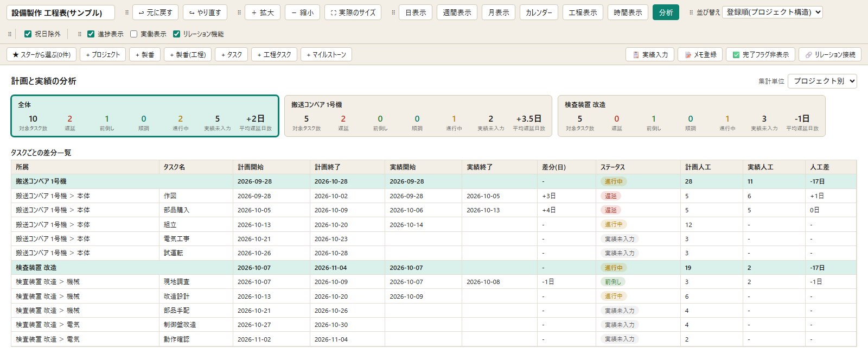
Task: Add a new プロジェクト
Action: [103, 54]
